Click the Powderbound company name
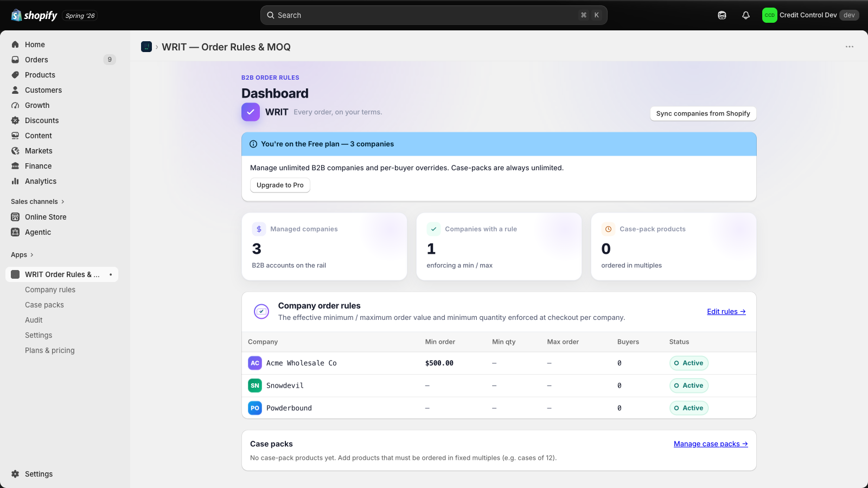The image size is (868, 488). (x=289, y=408)
